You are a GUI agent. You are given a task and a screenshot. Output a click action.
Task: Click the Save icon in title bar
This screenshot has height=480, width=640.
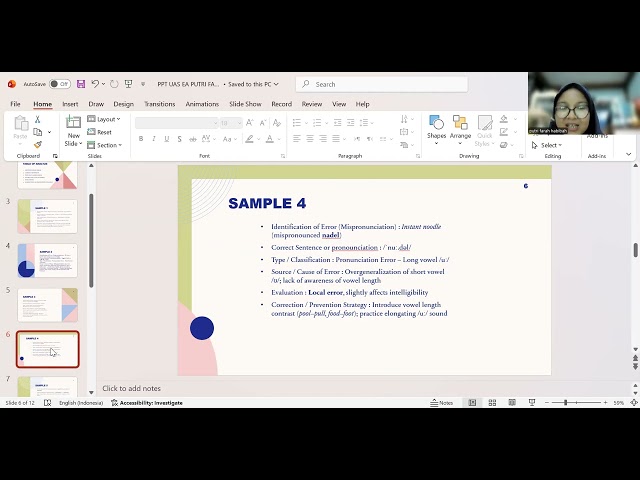click(x=81, y=84)
